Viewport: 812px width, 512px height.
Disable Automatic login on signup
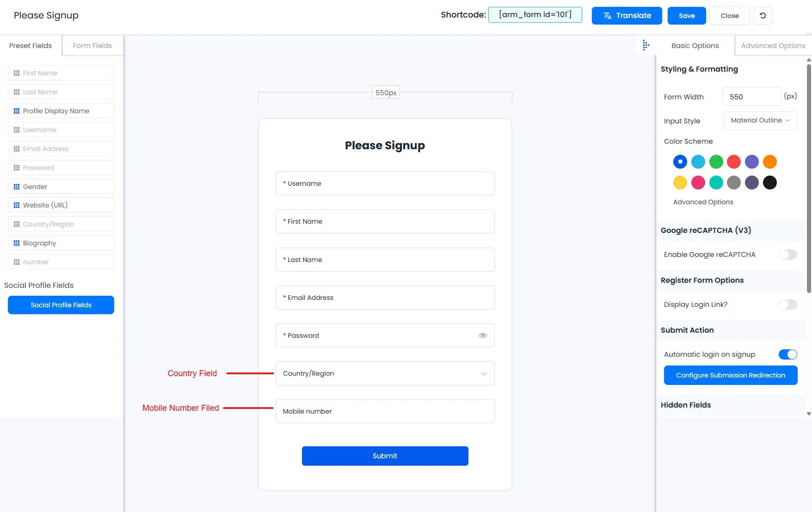787,354
